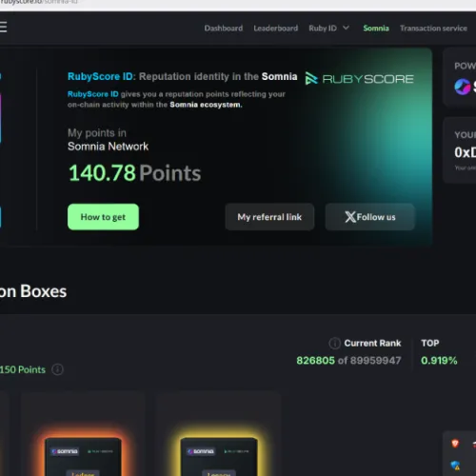Select the Somnia nav item

tap(376, 29)
